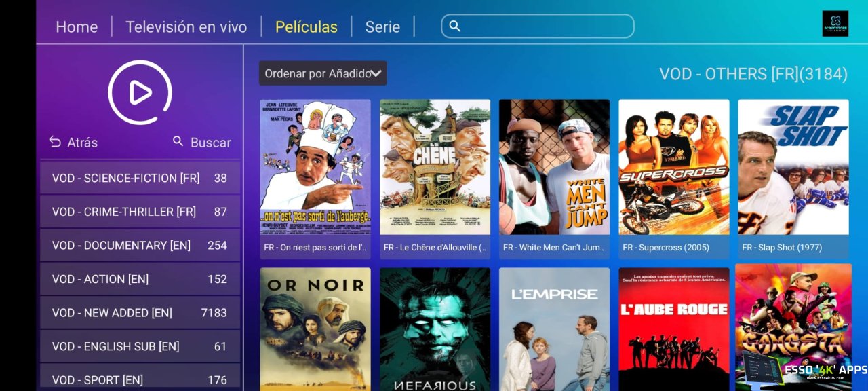Open the Serie tab
The width and height of the screenshot is (868, 391).
382,27
